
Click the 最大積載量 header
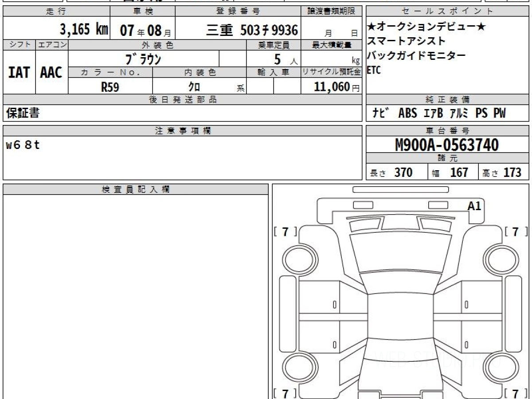click(332, 45)
